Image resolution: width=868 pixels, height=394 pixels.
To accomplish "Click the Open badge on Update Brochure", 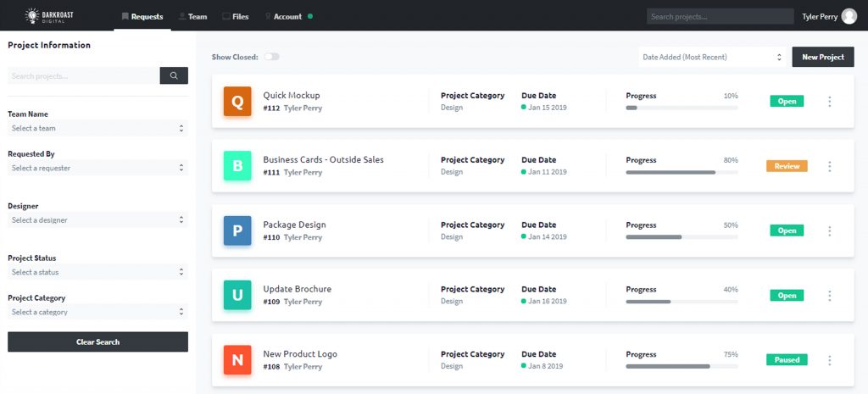I will click(x=787, y=296).
